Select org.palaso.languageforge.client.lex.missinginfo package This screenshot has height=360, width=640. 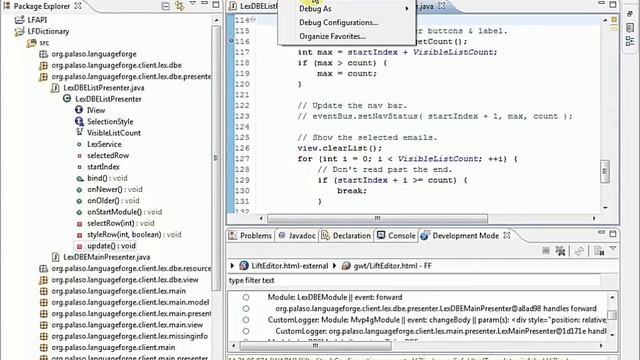point(129,336)
